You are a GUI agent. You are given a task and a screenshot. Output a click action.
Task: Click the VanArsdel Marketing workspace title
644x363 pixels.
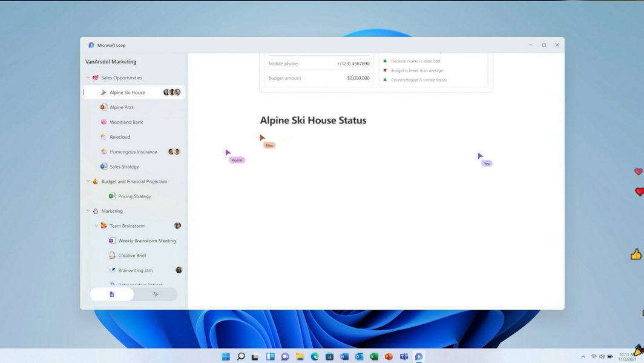[x=111, y=62]
